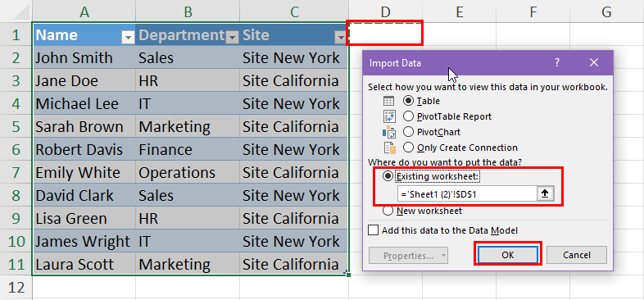
Task: Click the Finance department cell
Action: 188,149
